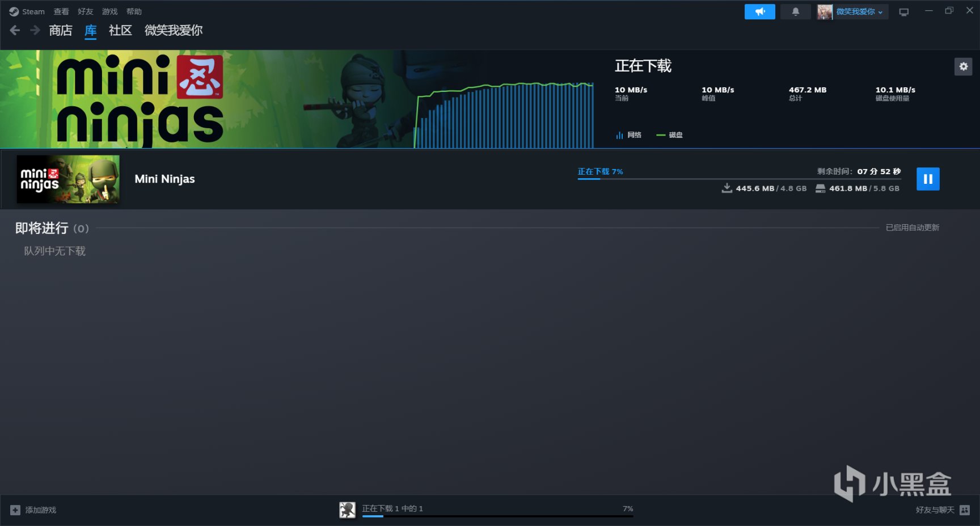Open the 查看 menu

(x=61, y=11)
